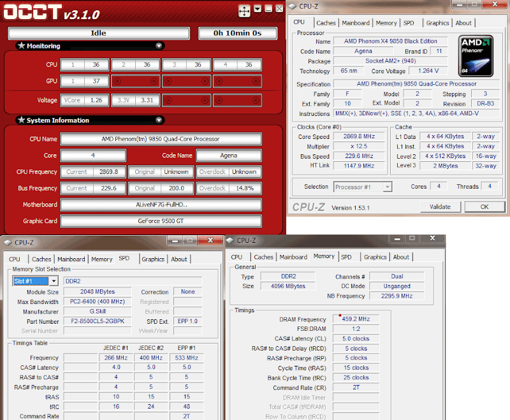Click the HT Link 1147.9 MHz value
Screen dimensions: 510x420
(x=359, y=166)
